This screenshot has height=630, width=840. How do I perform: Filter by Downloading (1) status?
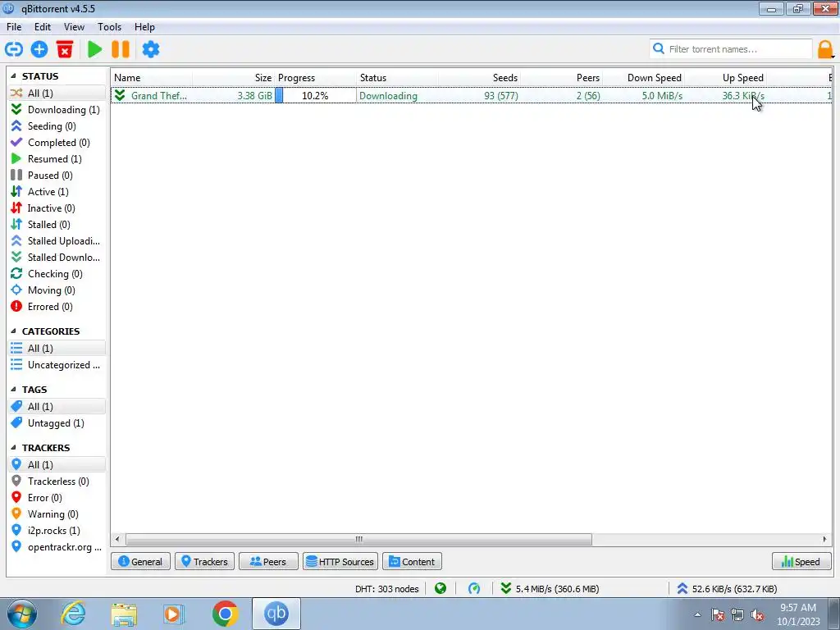(56, 109)
